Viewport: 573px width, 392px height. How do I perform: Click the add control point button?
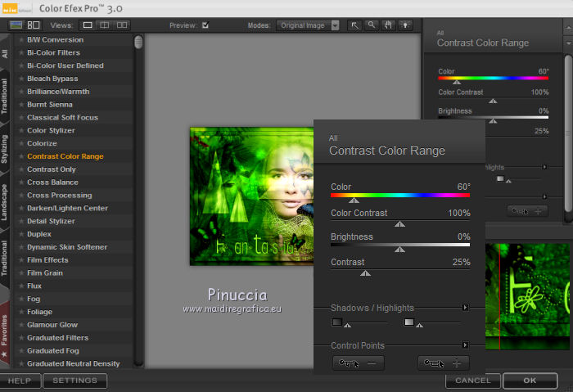point(443,363)
